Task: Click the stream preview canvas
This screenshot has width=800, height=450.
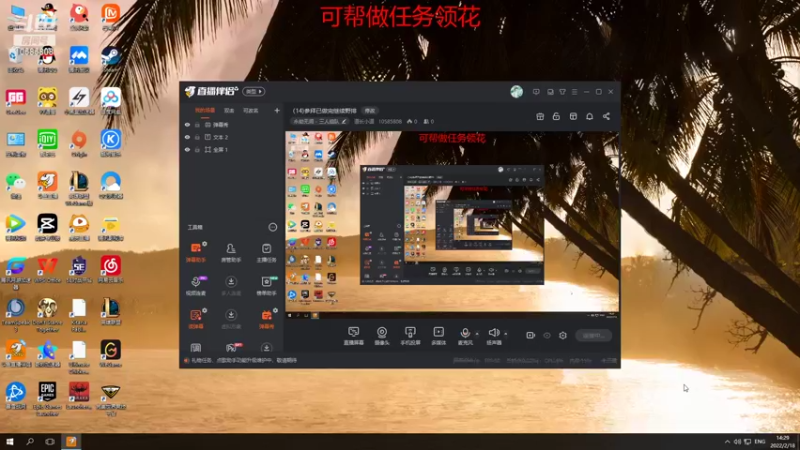Action: tap(452, 224)
